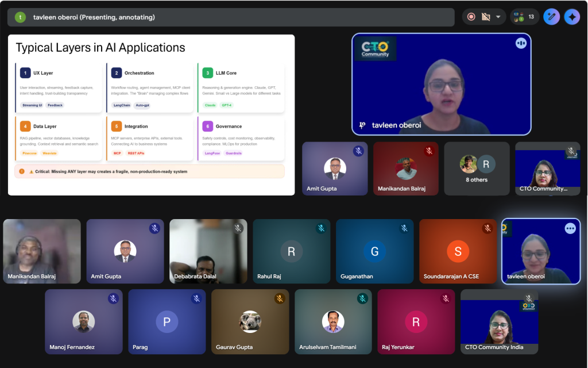Click the muted mic icon on Guganathan's tile
The height and width of the screenshot is (368, 588).
point(404,228)
